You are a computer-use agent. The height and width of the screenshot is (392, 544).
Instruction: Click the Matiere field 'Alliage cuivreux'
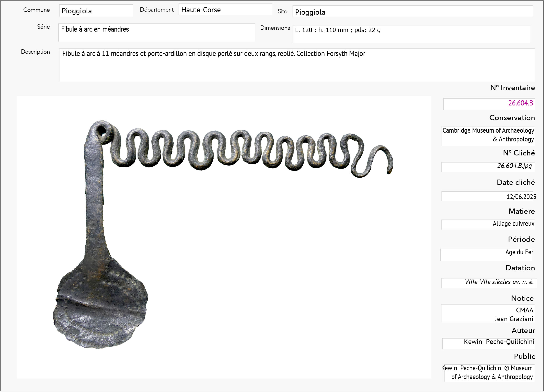point(488,224)
